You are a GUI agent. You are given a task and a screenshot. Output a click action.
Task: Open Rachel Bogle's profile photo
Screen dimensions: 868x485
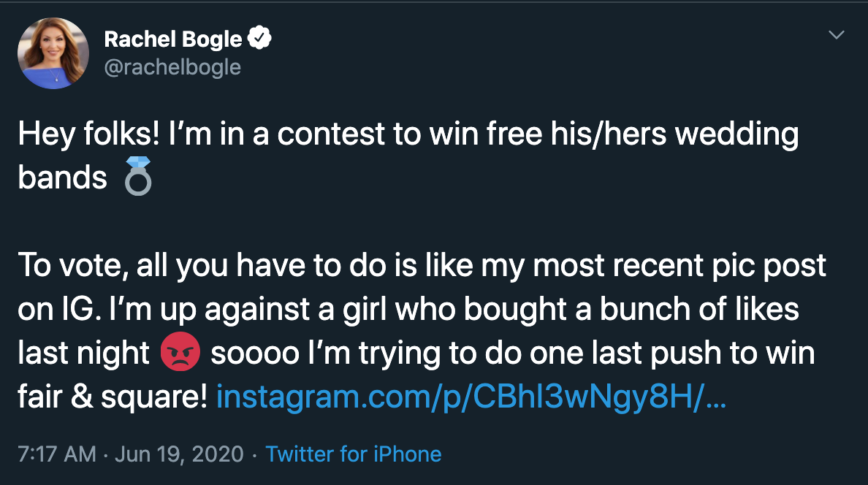pos(53,53)
